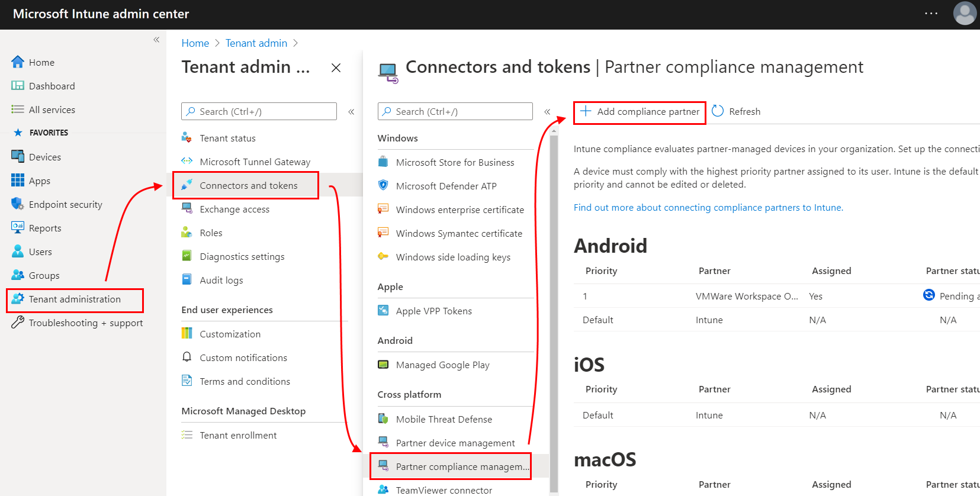This screenshot has height=496, width=980.
Task: Click Add compliance partner button
Action: coord(640,112)
